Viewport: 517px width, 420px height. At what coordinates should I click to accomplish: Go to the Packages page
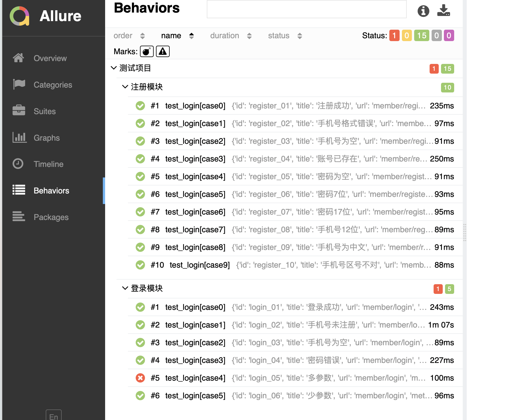(51, 217)
